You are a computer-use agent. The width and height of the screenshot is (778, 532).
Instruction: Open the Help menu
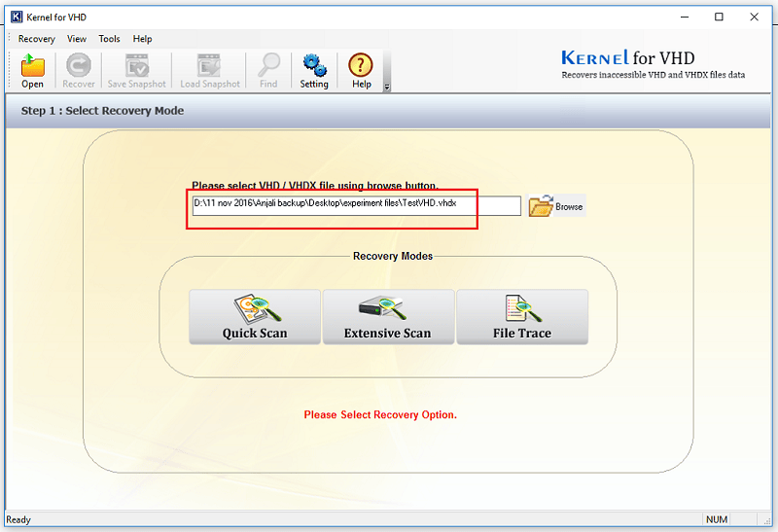pyautogui.click(x=142, y=39)
